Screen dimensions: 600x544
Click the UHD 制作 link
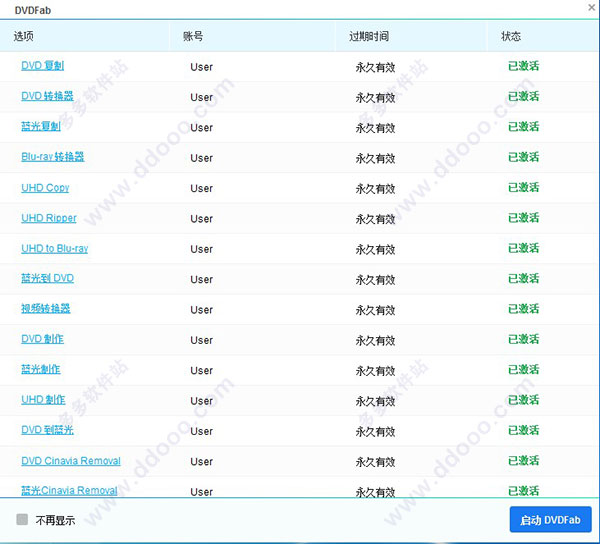point(43,400)
